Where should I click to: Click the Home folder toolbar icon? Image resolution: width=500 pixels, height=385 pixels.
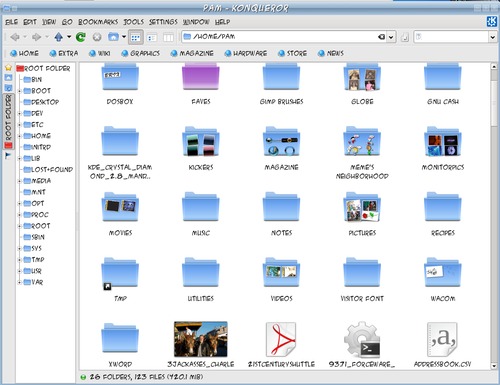tap(113, 37)
